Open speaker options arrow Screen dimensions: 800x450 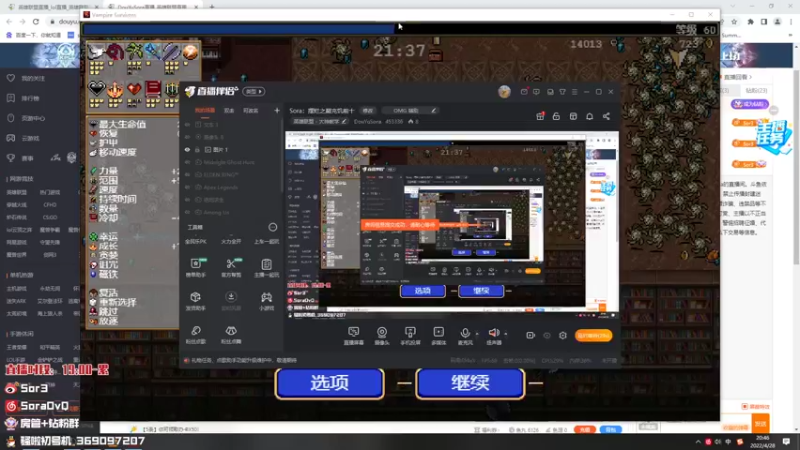506,334
